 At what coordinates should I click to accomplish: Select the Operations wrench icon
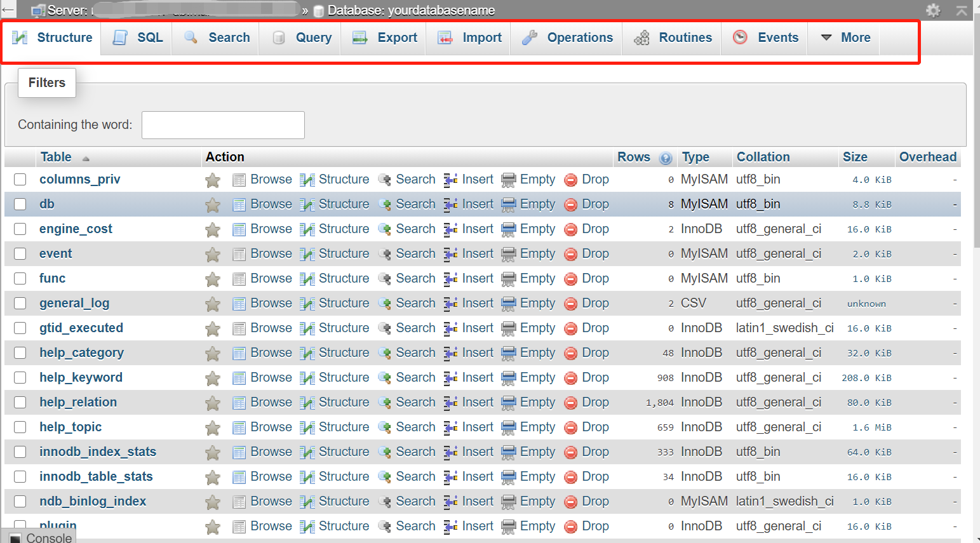point(529,37)
